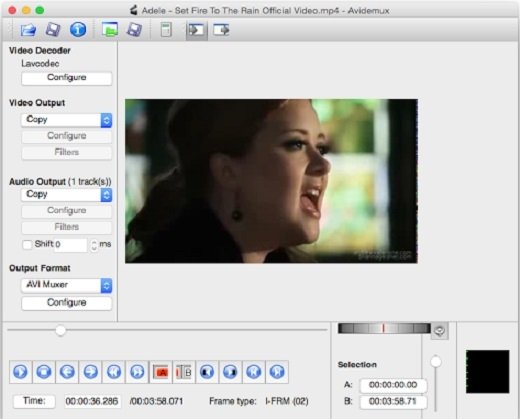This screenshot has height=419, width=520.
Task: Jump to the next keyframe
Action: (137, 372)
